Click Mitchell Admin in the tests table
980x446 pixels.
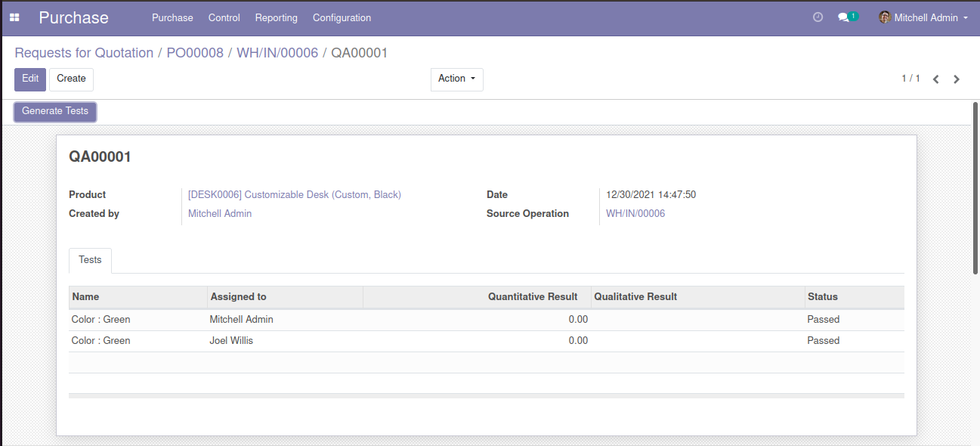(x=241, y=320)
